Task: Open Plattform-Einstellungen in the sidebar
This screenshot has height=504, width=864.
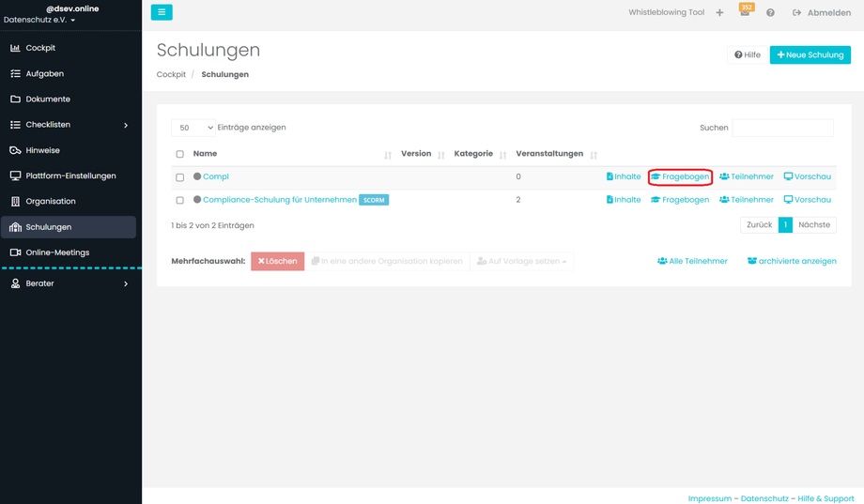Action: click(69, 176)
